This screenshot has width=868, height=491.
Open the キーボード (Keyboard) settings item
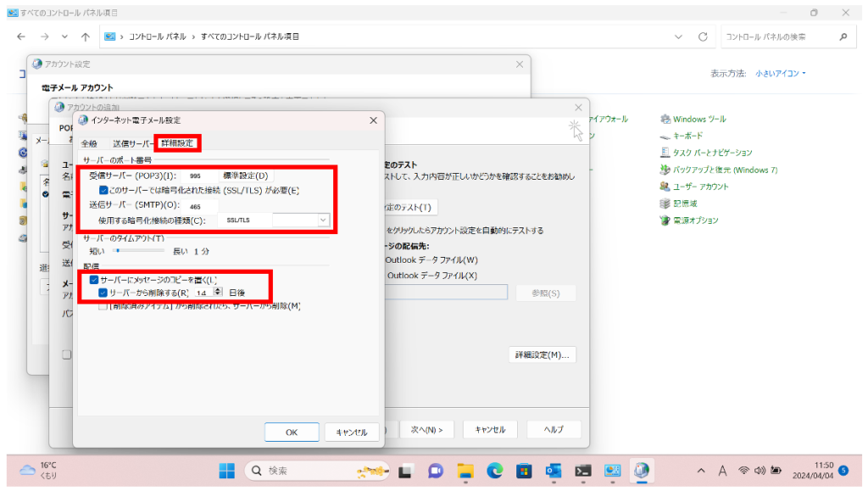[x=687, y=136]
